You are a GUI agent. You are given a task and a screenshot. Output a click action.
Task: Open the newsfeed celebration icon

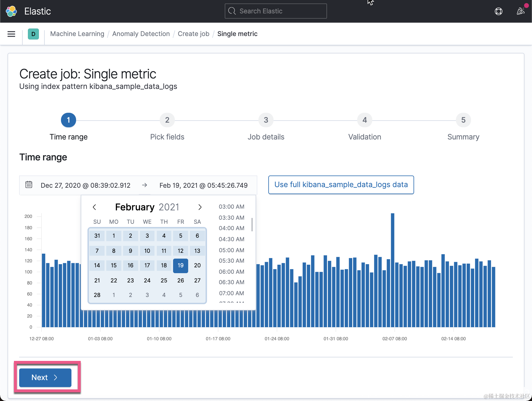click(x=521, y=11)
